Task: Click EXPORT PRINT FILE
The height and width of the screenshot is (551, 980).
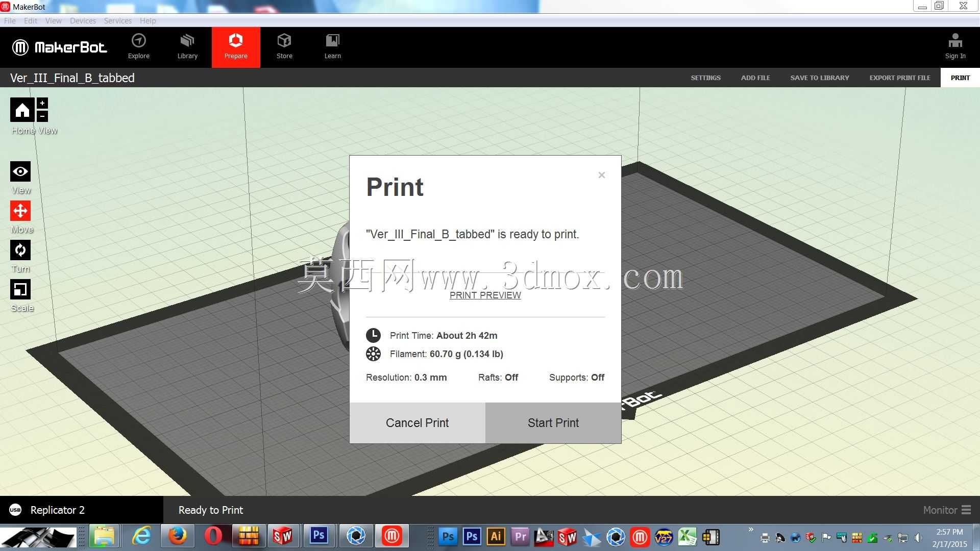Action: coord(900,78)
